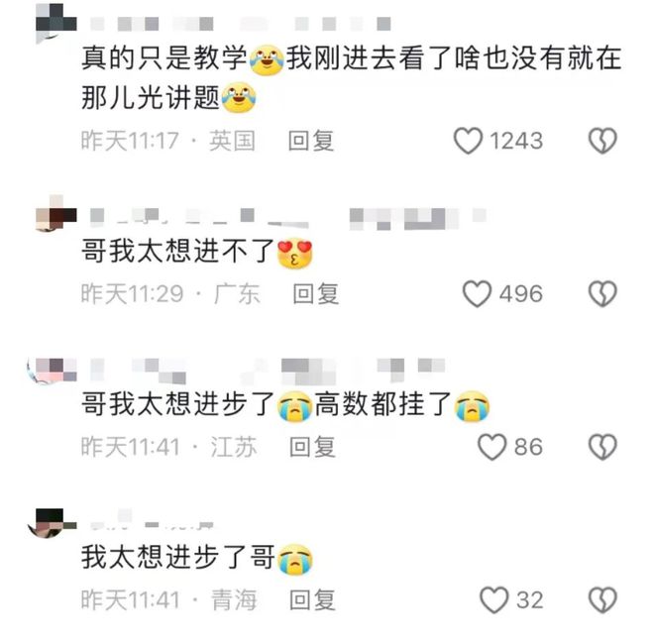Dislike the comment posted from 英国

point(602,141)
